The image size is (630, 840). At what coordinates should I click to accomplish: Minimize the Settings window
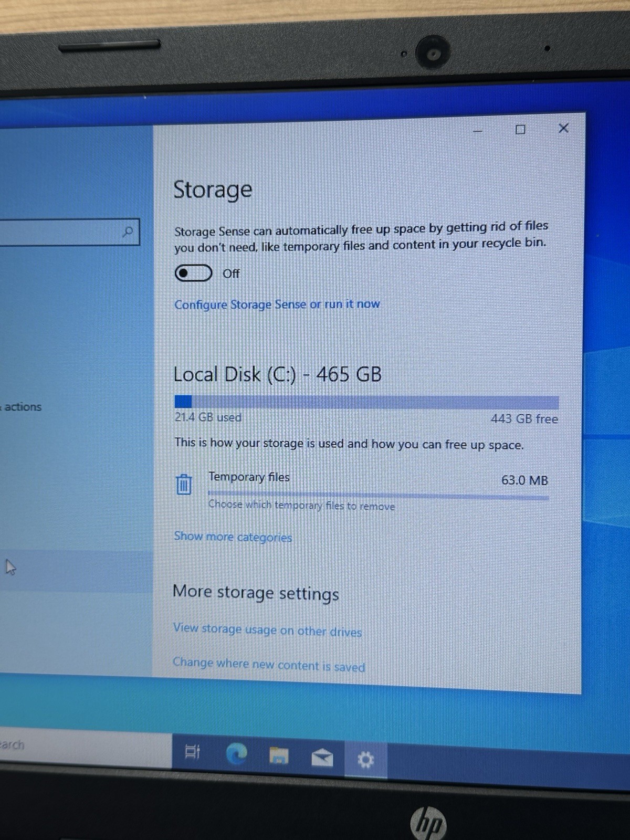[x=478, y=130]
